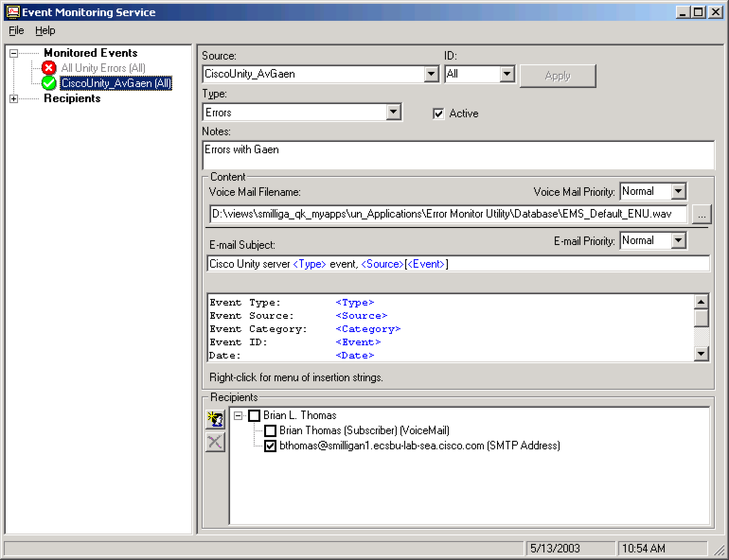The width and height of the screenshot is (729, 560).
Task: Select CiscoUnity_AvGaen (All) tree item
Action: pyautogui.click(x=116, y=83)
